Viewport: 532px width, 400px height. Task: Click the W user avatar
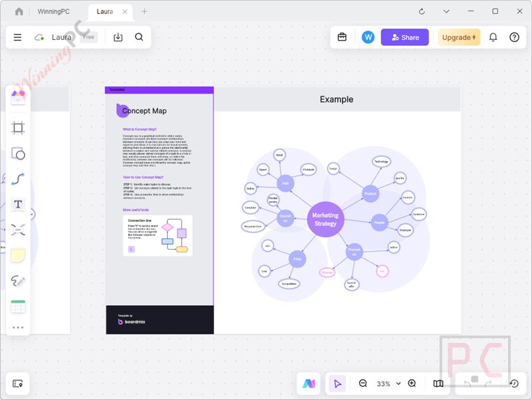point(368,37)
